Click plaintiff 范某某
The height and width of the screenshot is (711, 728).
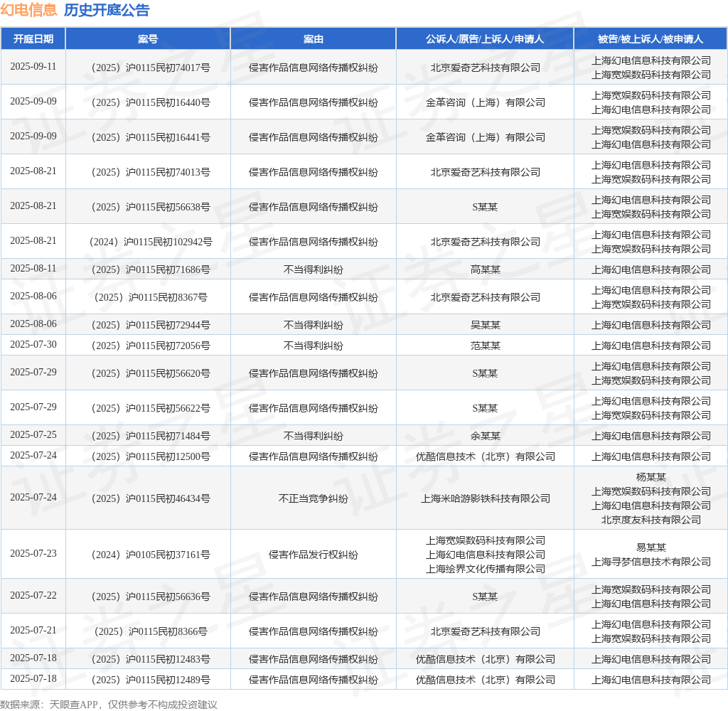(485, 346)
